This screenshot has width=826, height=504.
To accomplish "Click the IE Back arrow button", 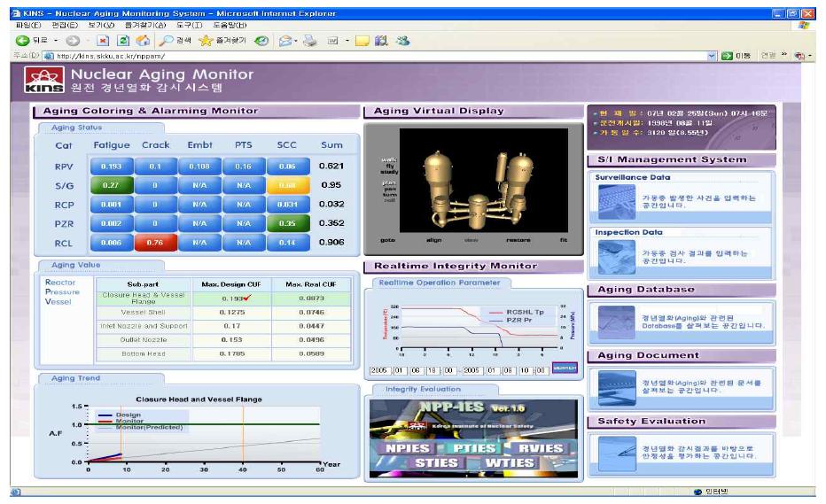I will click(x=14, y=41).
